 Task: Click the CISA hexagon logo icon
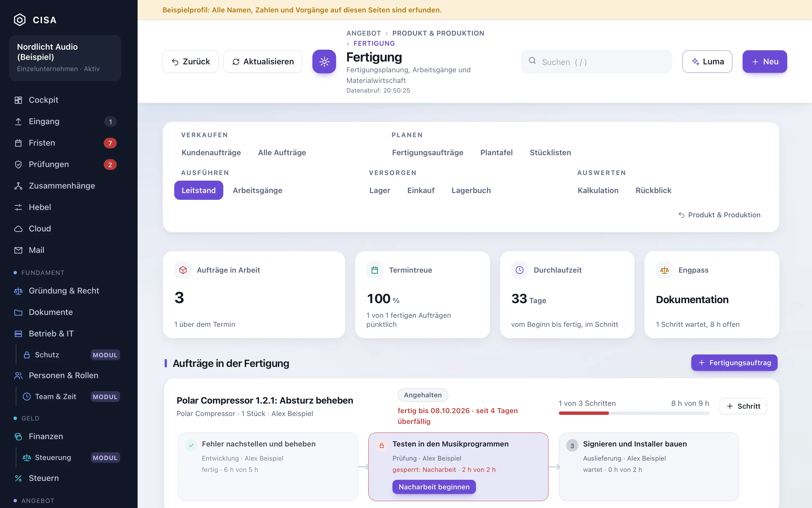20,20
